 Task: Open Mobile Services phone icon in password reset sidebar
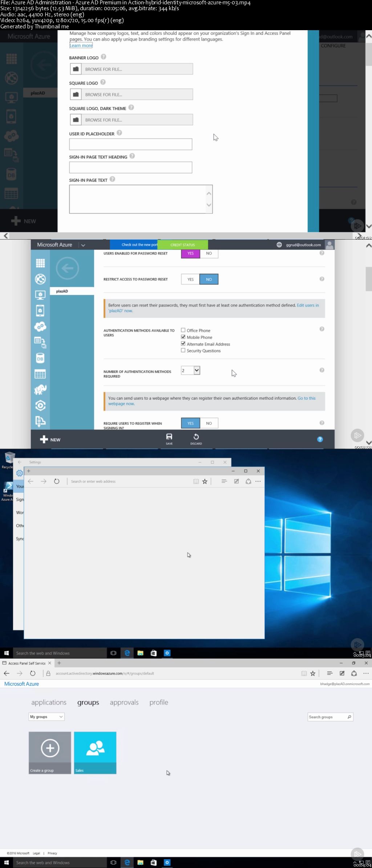click(40, 311)
